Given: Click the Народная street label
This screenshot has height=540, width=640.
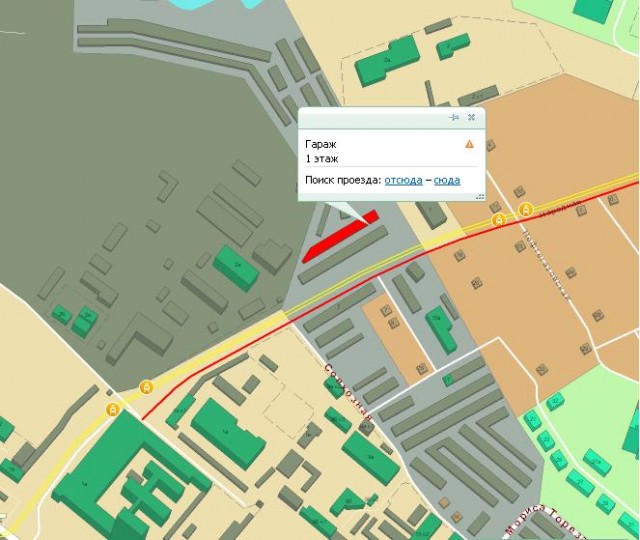Looking at the screenshot, I should [x=560, y=208].
